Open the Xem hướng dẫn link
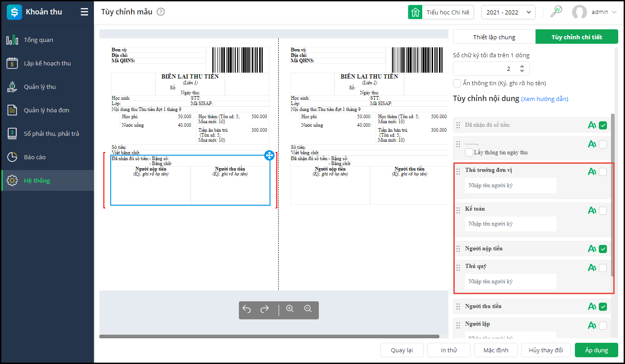 tap(545, 99)
